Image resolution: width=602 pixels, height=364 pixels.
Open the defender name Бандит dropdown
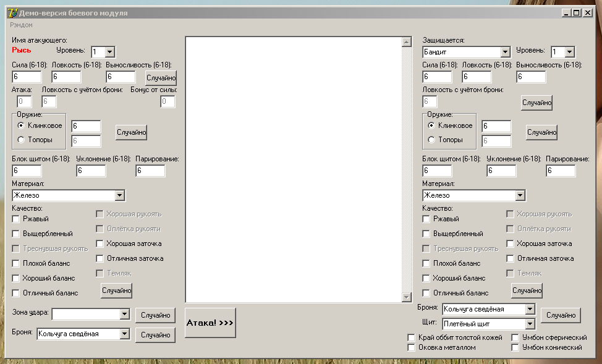point(505,52)
